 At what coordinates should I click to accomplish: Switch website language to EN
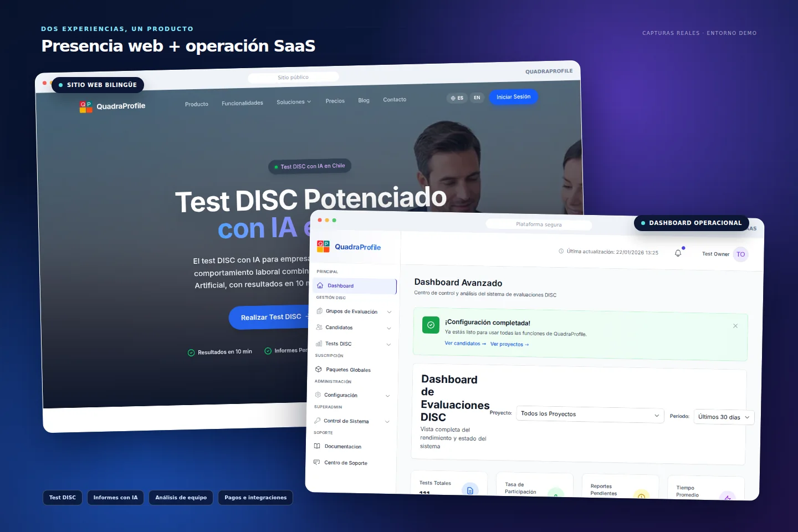point(477,98)
